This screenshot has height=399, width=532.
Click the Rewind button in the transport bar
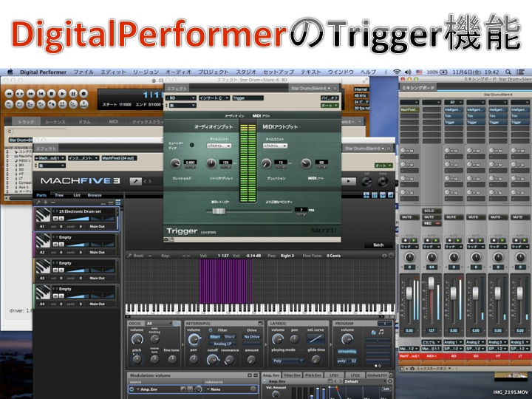(x=9, y=93)
